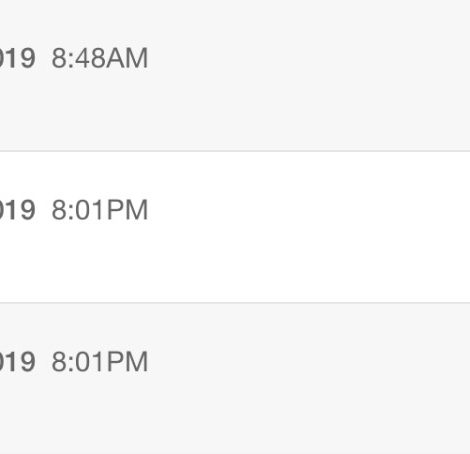Viewport: 470px width, 454px height.
Task: Click the PM text in the bottom gray row
Action: (x=128, y=362)
